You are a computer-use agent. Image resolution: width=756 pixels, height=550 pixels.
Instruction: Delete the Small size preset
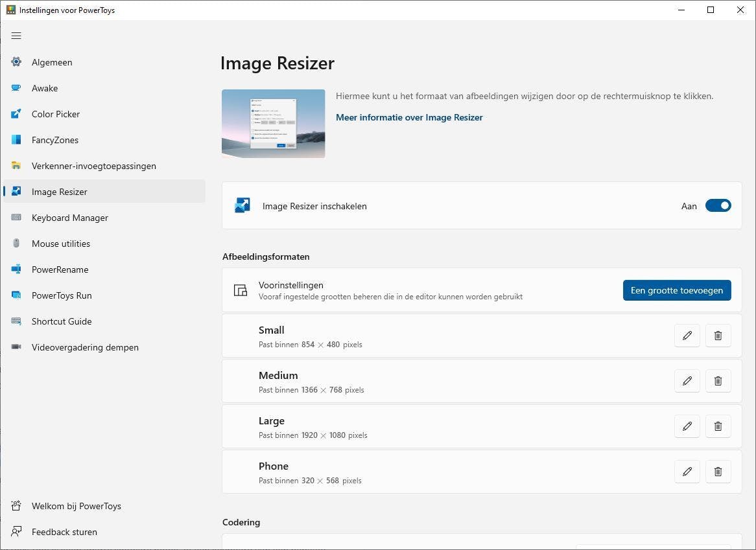point(718,336)
